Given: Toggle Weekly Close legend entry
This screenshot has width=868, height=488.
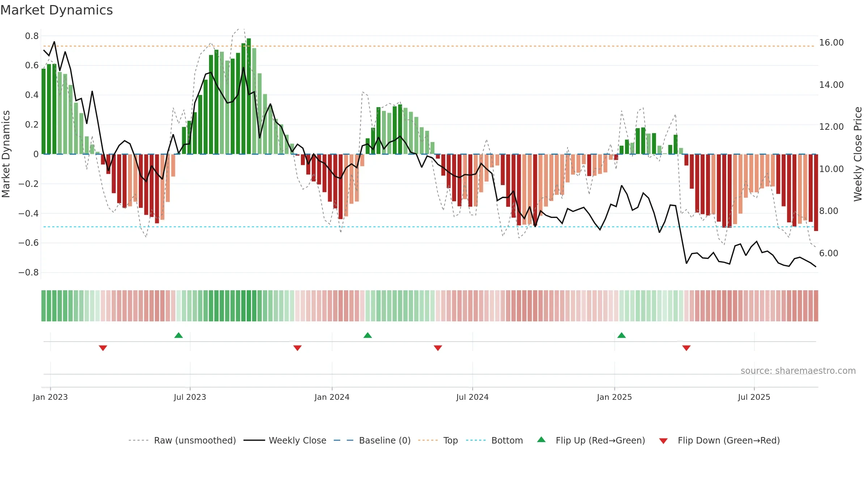Looking at the screenshot, I should tap(285, 440).
